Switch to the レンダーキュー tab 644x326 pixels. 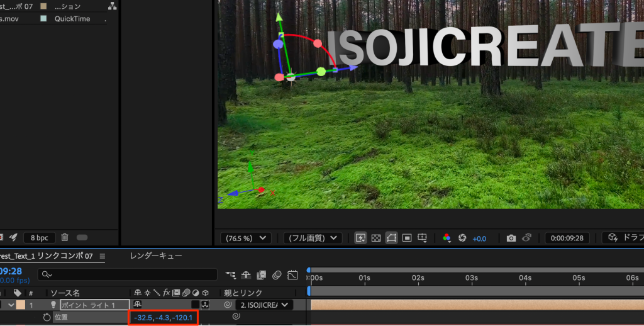pyautogui.click(x=156, y=256)
